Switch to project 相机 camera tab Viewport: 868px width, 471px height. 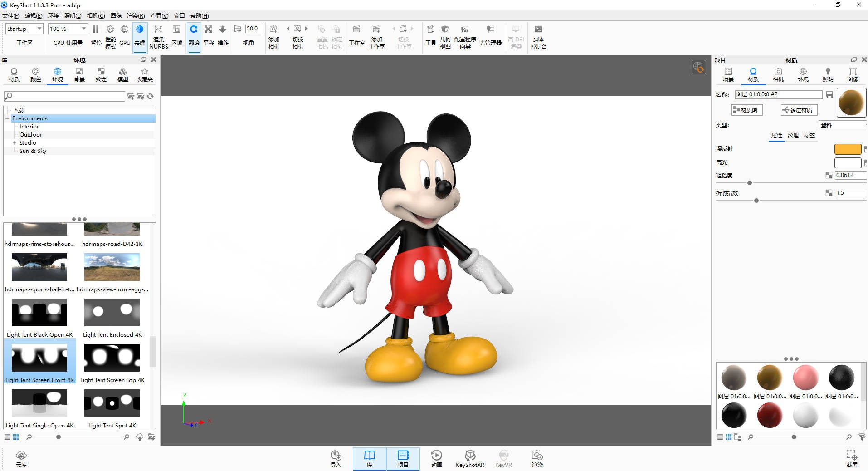pyautogui.click(x=778, y=75)
